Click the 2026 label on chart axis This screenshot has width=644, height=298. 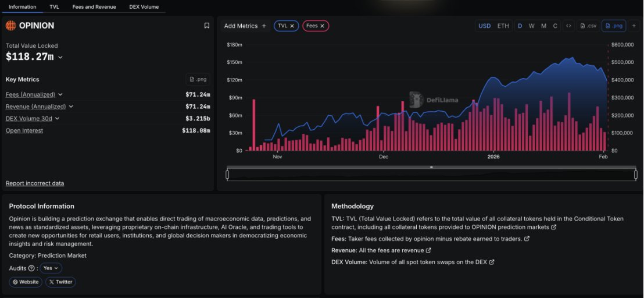(493, 157)
